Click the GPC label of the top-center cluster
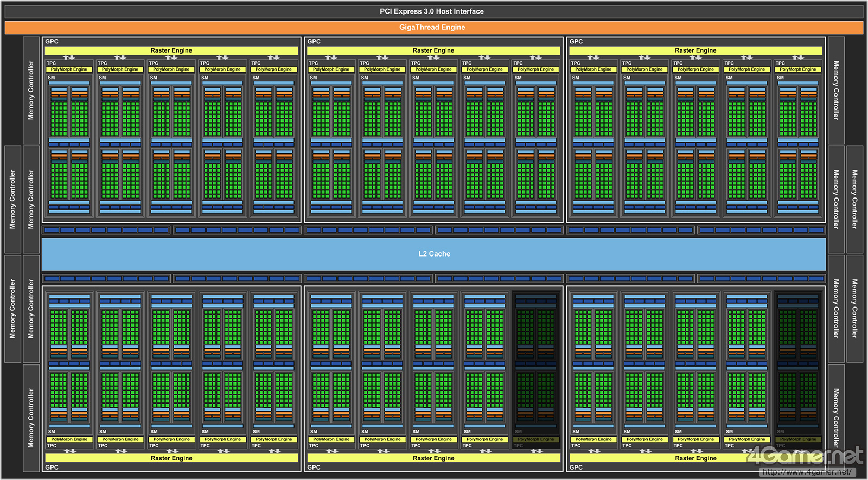The image size is (868, 480). (314, 42)
